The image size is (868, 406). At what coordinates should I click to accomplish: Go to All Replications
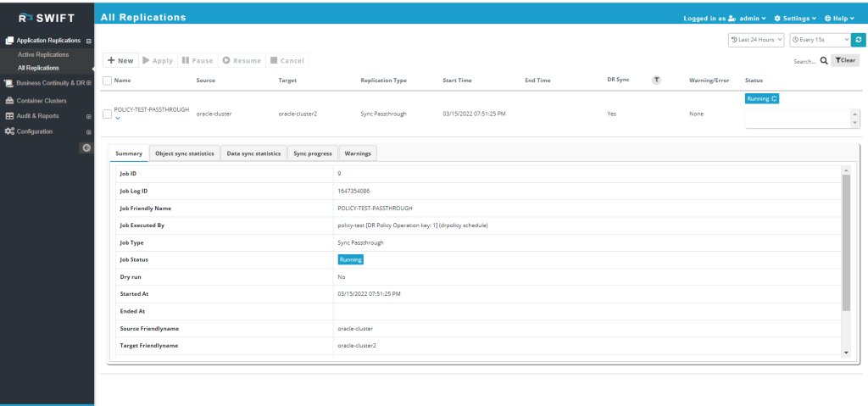pos(38,68)
